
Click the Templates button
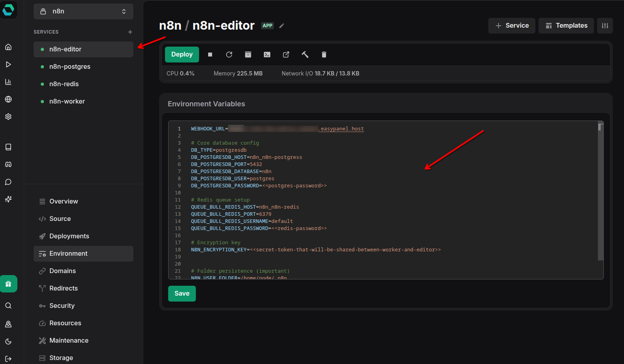pyautogui.click(x=566, y=26)
